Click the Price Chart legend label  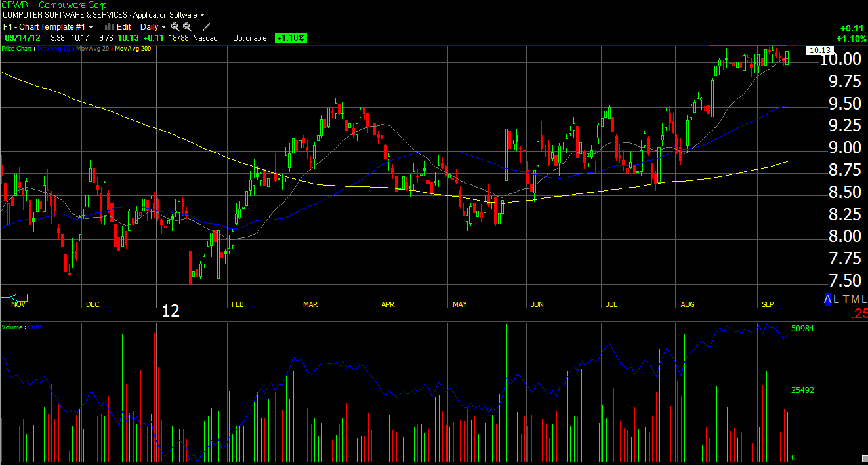pos(18,49)
